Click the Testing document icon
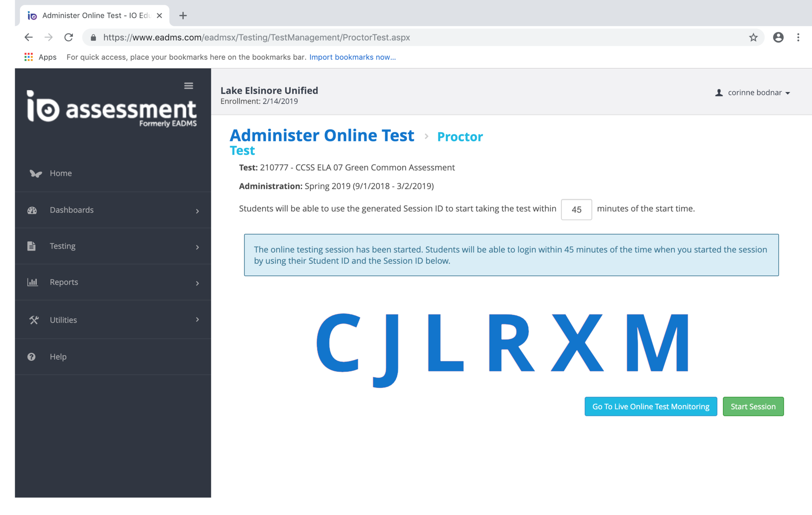 tap(31, 246)
